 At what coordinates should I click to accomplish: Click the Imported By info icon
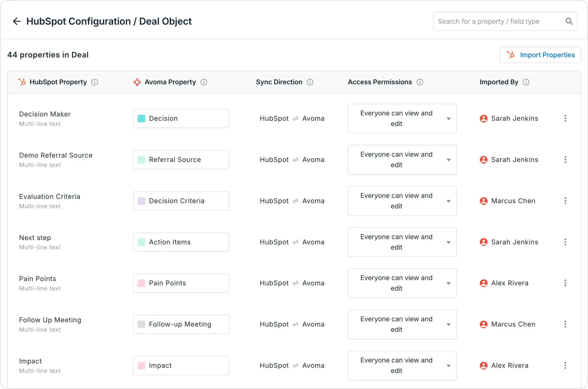(x=526, y=82)
